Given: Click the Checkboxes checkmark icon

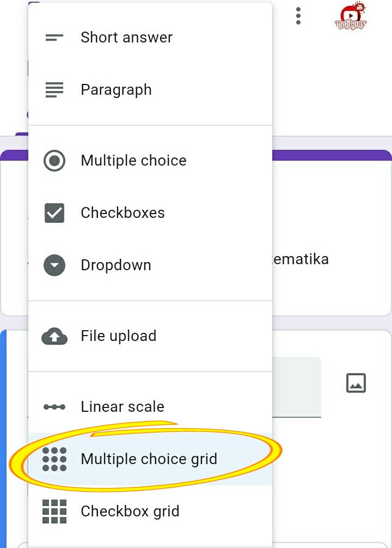Looking at the screenshot, I should [54, 213].
